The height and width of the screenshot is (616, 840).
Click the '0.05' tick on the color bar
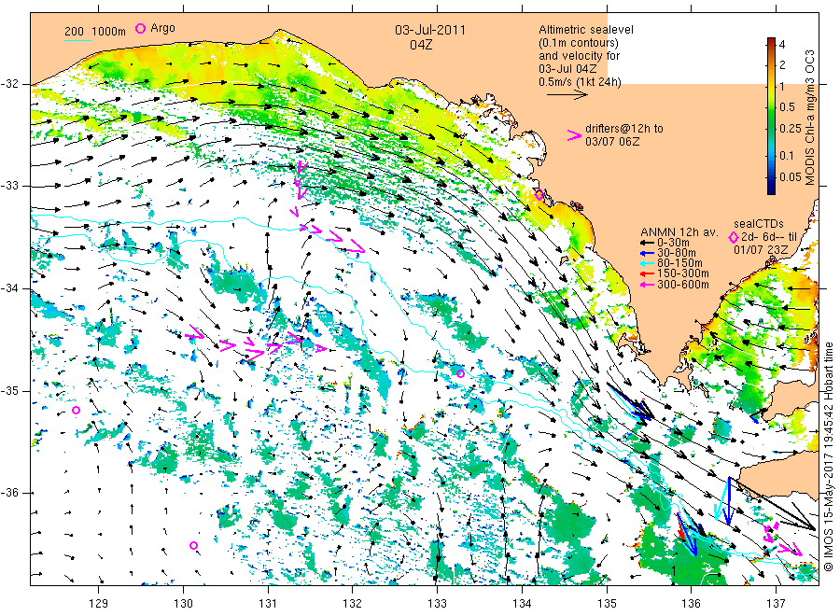pos(791,176)
